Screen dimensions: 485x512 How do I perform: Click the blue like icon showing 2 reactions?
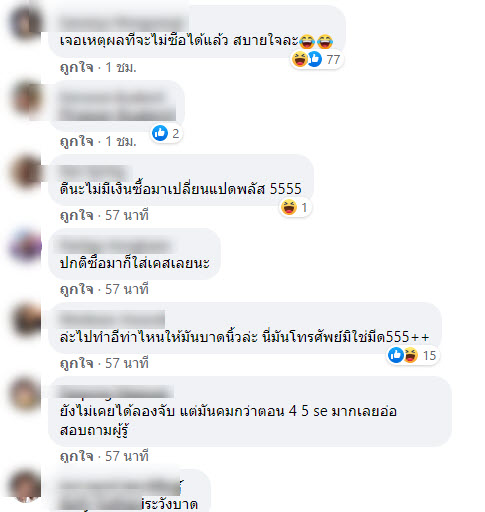pyautogui.click(x=160, y=134)
